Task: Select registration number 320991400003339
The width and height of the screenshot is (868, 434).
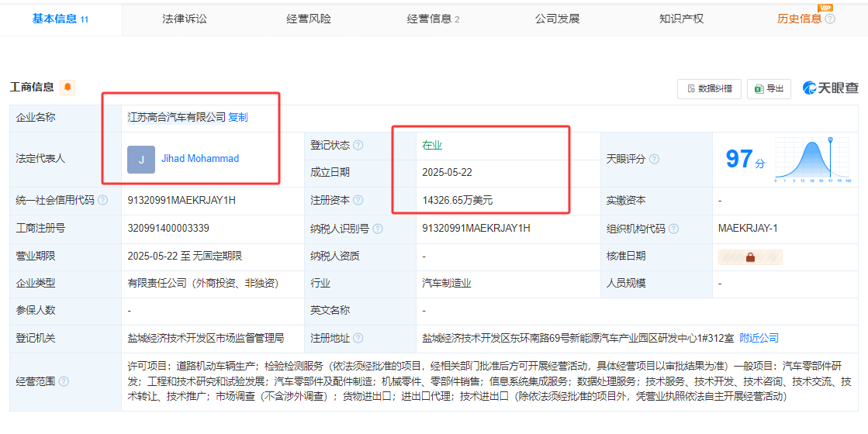Action: [168, 229]
